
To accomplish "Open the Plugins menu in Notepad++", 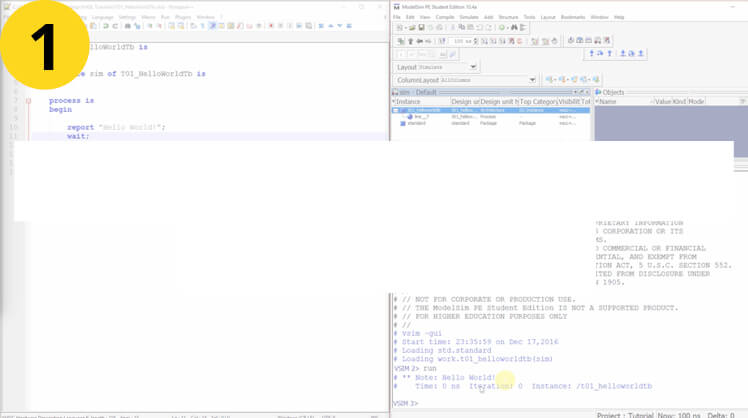I will (183, 17).
